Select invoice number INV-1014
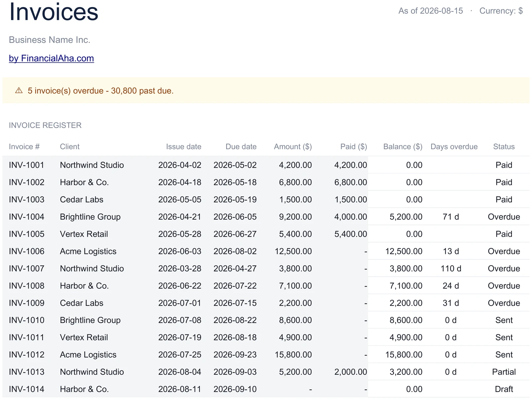The image size is (532, 400). pos(27,389)
